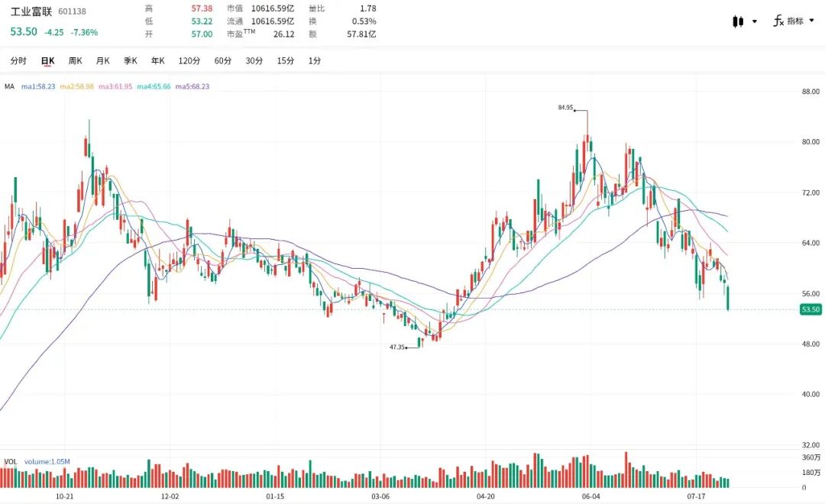Screen dimensions: 825x504
Task: Click the 01-15 date axis label
Action: (275, 496)
